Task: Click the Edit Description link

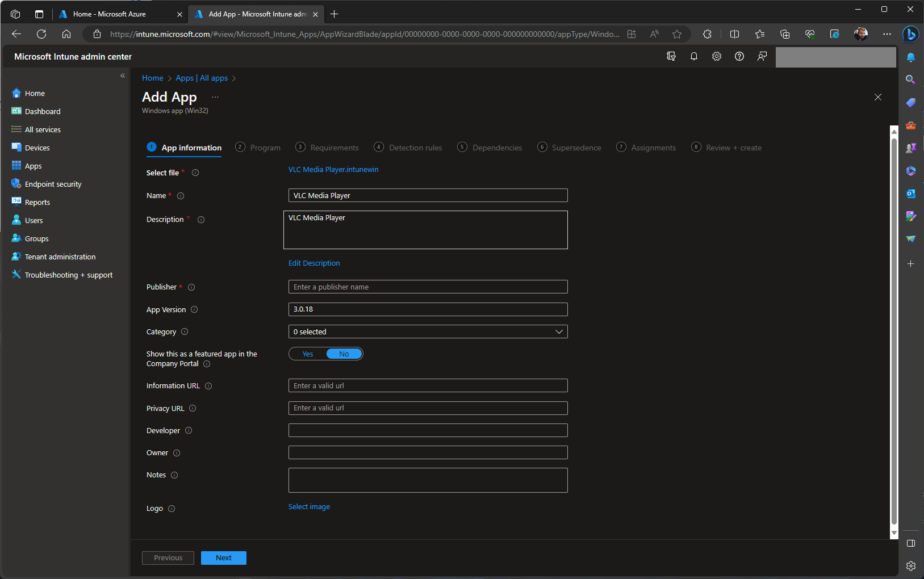Action: [314, 263]
